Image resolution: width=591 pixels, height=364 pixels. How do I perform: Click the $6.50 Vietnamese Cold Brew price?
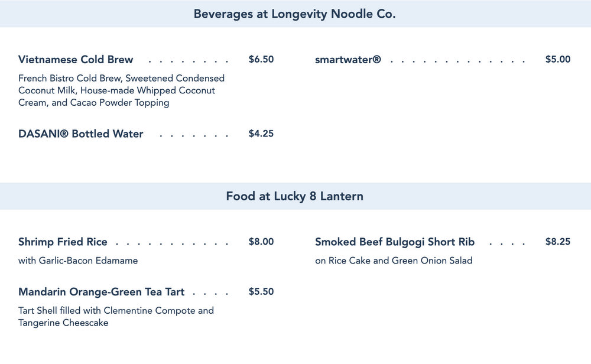coord(261,60)
